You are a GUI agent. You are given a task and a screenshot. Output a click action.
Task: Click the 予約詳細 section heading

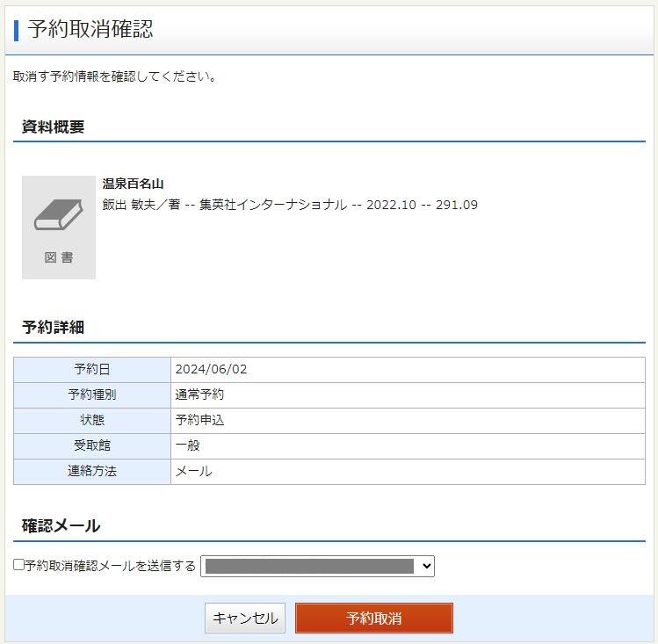tap(53, 327)
